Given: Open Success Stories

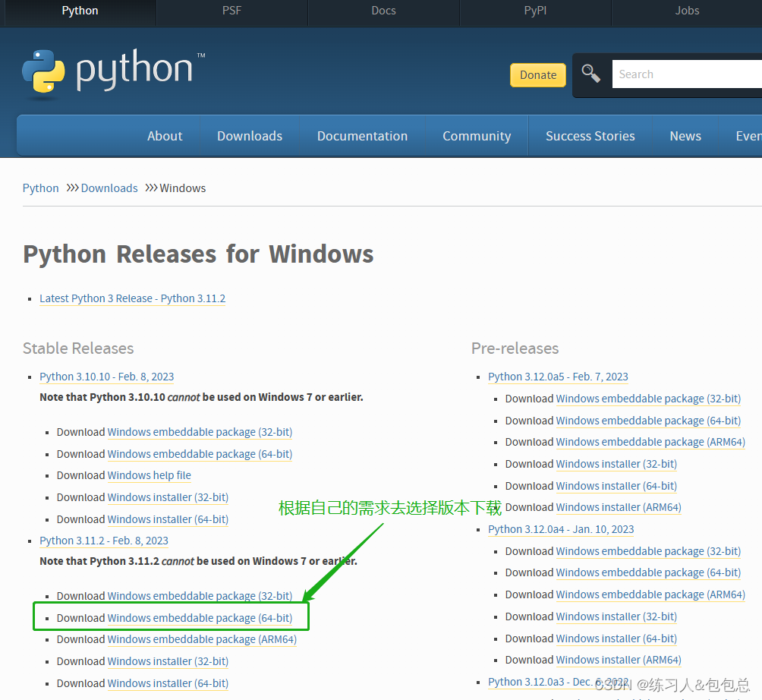Looking at the screenshot, I should [x=590, y=135].
